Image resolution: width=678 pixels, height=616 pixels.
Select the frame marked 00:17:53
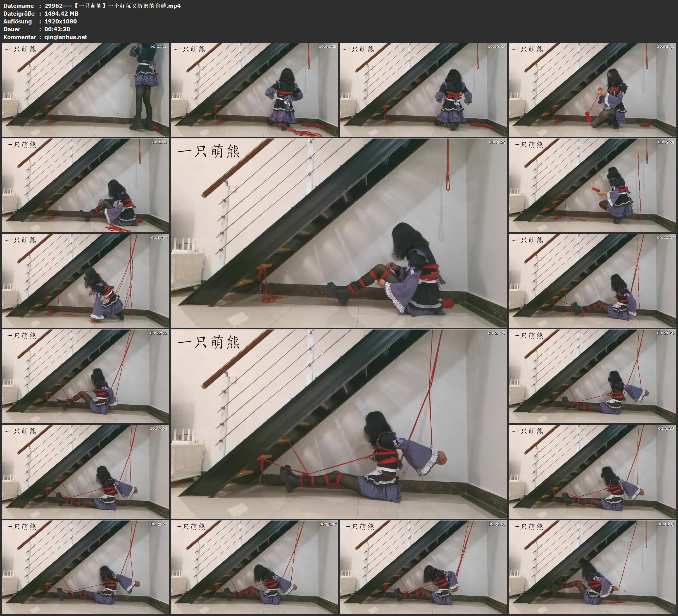pos(85,281)
